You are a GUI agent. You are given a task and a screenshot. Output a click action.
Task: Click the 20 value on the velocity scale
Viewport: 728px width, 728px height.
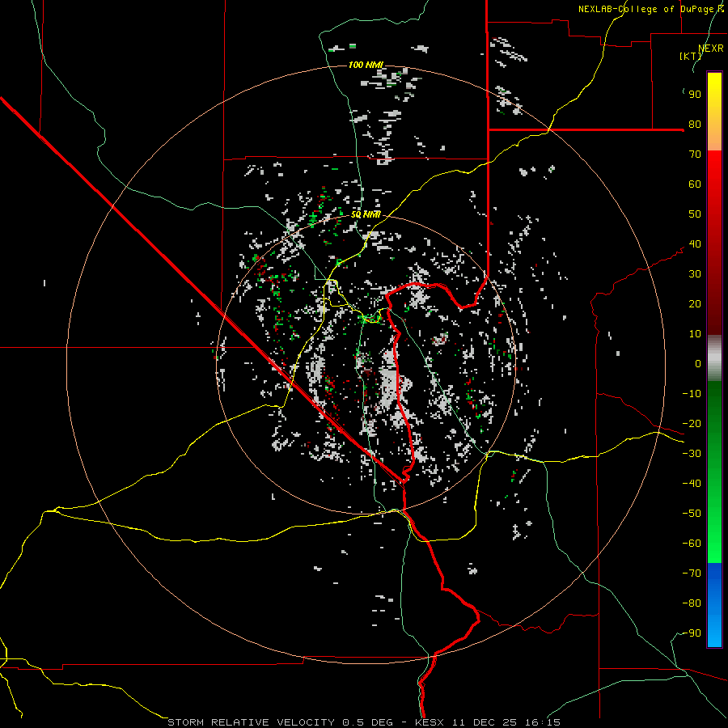[695, 304]
